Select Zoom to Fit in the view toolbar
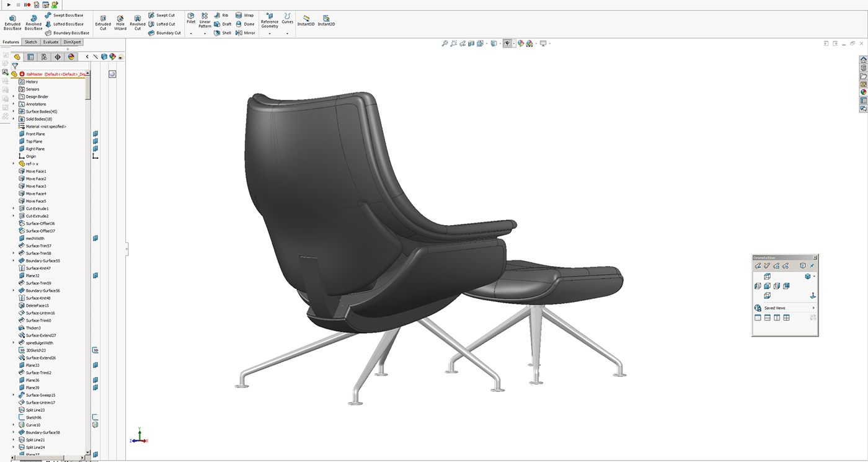868x462 pixels. (445, 43)
